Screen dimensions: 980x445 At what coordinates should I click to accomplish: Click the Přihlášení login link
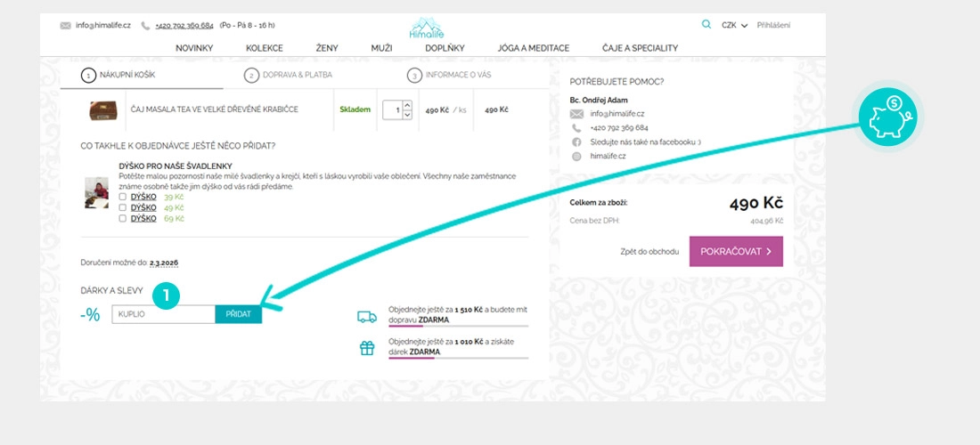(x=773, y=26)
